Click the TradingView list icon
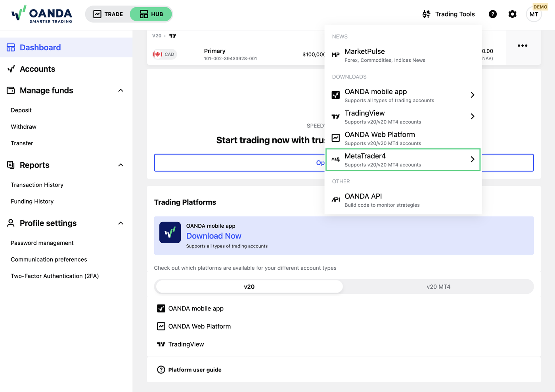 (x=161, y=344)
